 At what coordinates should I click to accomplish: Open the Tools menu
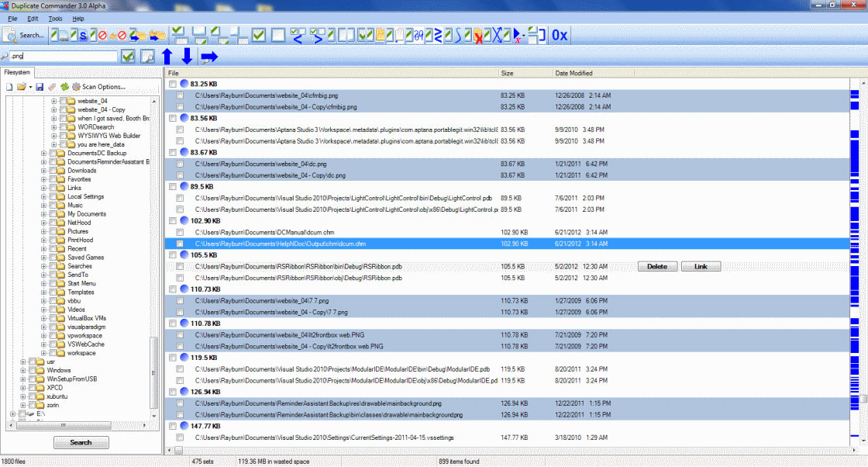[55, 18]
